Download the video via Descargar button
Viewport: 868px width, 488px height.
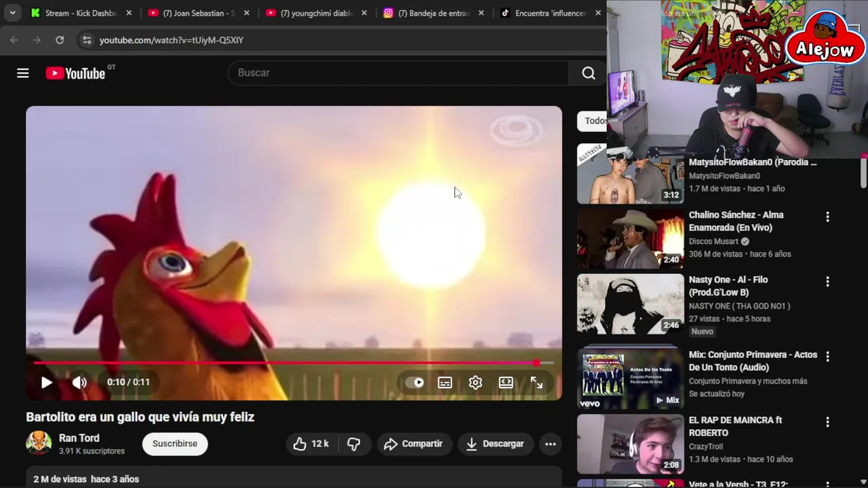click(495, 444)
